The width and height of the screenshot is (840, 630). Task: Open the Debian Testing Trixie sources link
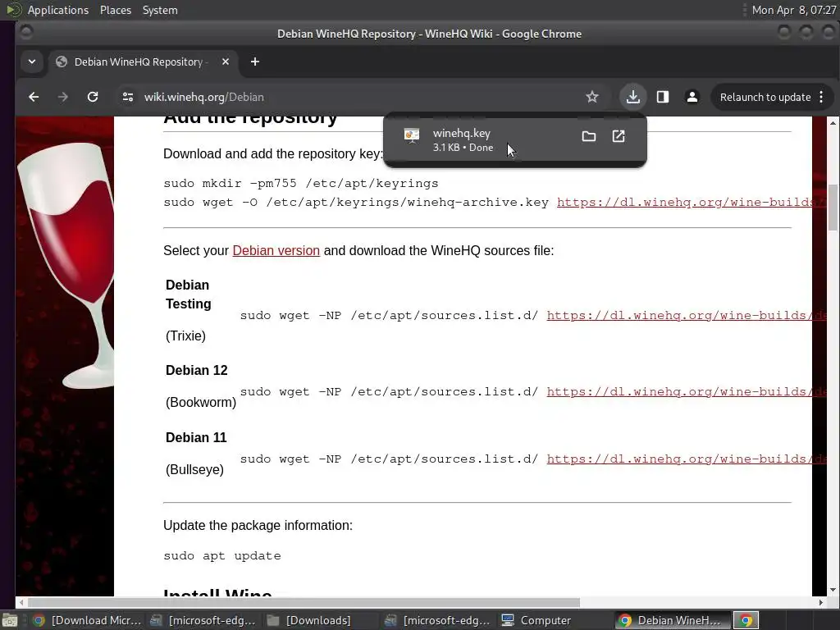(686, 315)
